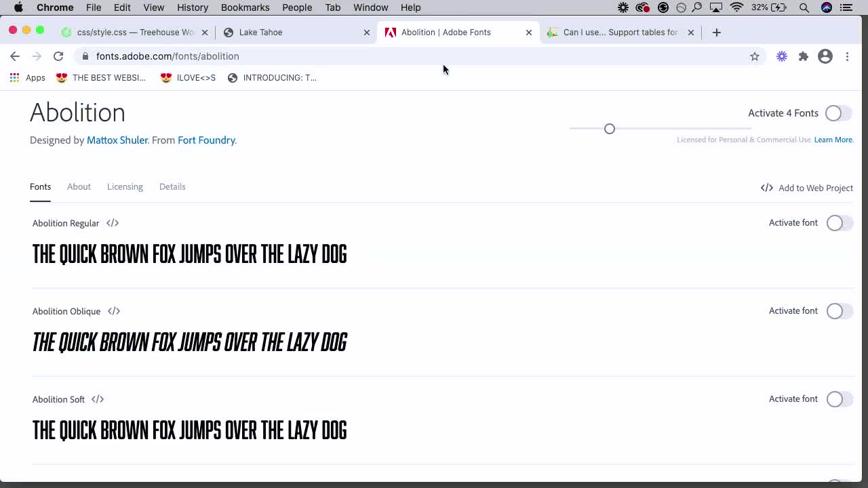Open the Chrome three-dot menu

[x=847, y=56]
